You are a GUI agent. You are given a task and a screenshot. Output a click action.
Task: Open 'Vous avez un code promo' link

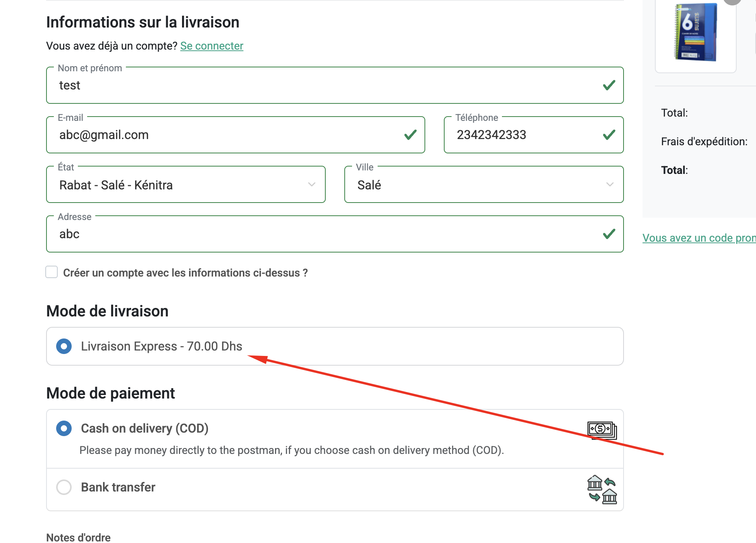click(x=699, y=238)
